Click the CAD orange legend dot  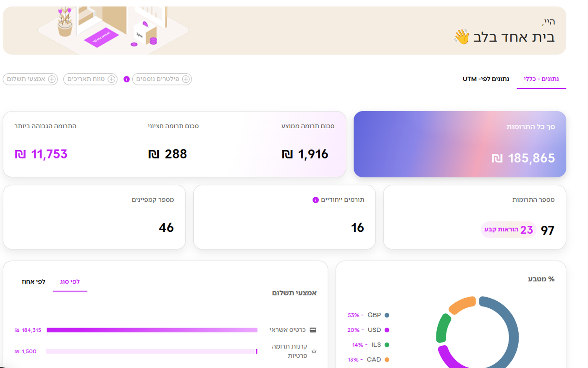tap(387, 360)
